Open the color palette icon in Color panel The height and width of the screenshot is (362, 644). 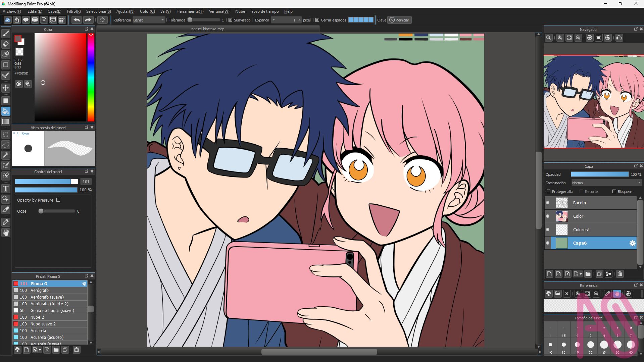(x=19, y=84)
